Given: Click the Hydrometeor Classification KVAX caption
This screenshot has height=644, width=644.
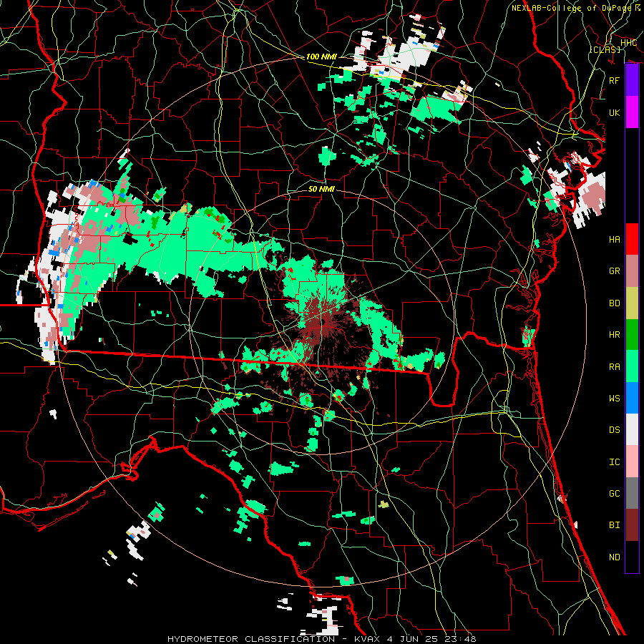Looking at the screenshot, I should click(x=321, y=639).
